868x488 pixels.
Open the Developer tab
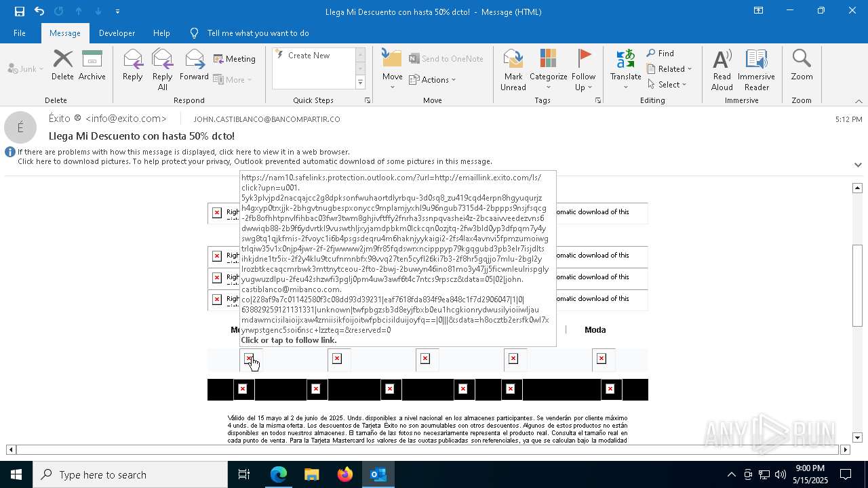(x=117, y=33)
